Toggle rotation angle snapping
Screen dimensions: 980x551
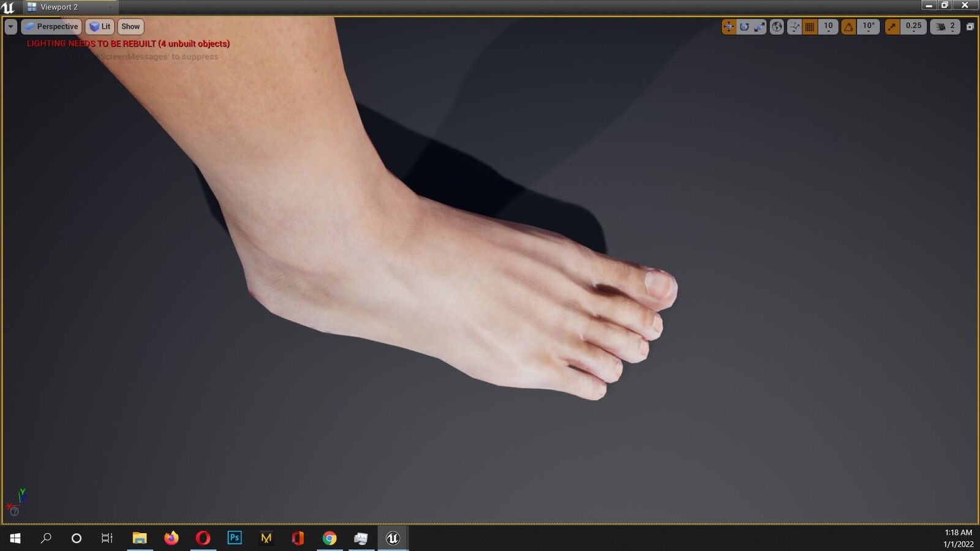click(x=848, y=26)
